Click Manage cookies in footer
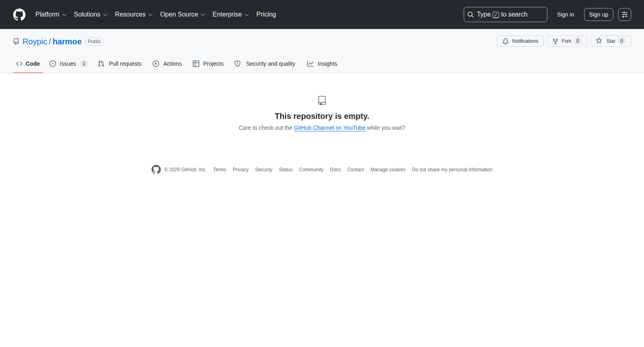 point(388,170)
